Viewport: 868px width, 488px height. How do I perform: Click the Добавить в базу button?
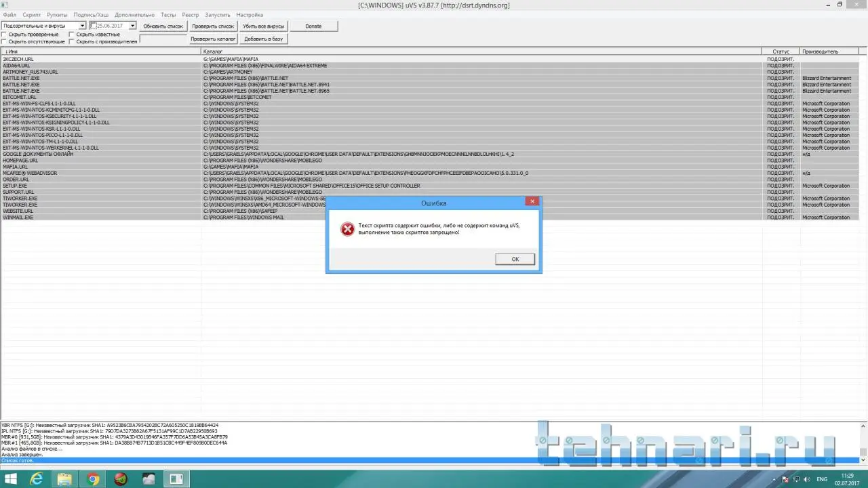click(264, 39)
